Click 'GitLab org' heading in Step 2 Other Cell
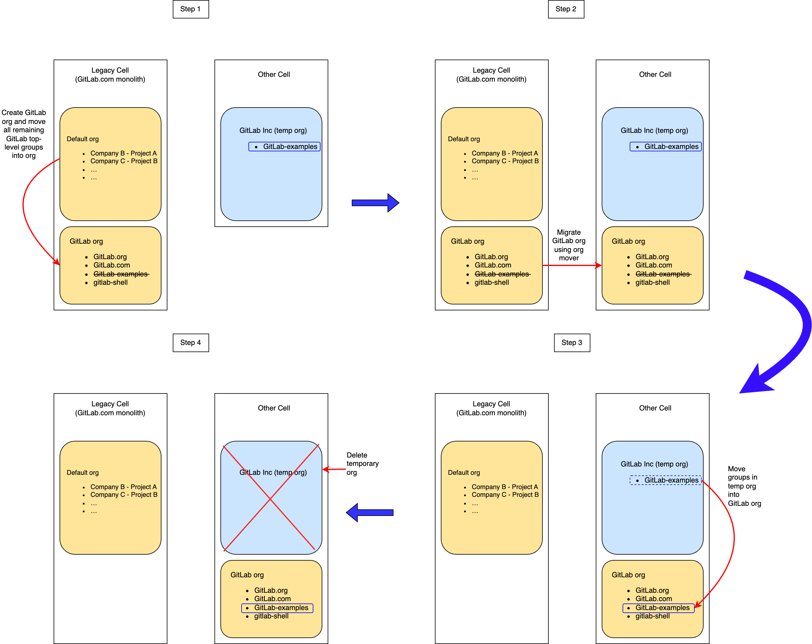812x644 pixels. (x=628, y=241)
